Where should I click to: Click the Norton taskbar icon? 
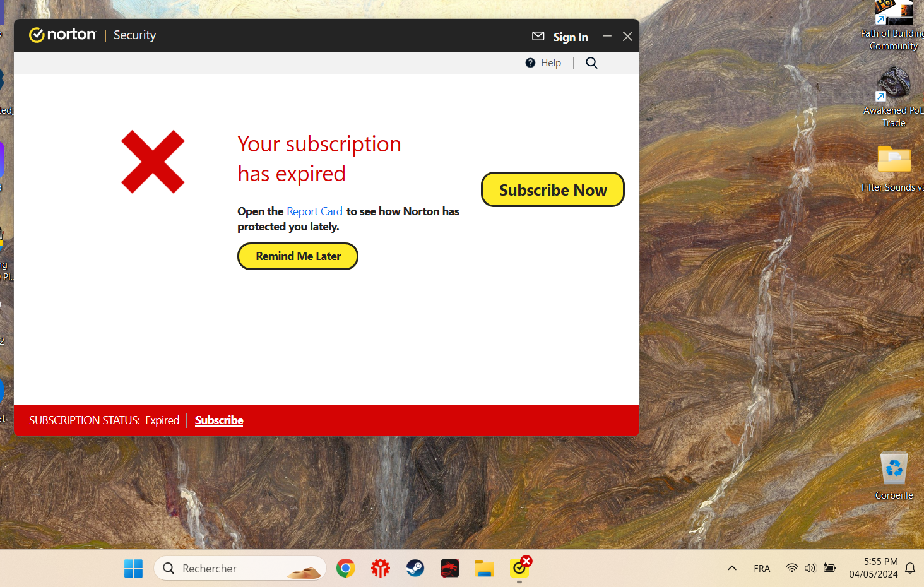(519, 568)
